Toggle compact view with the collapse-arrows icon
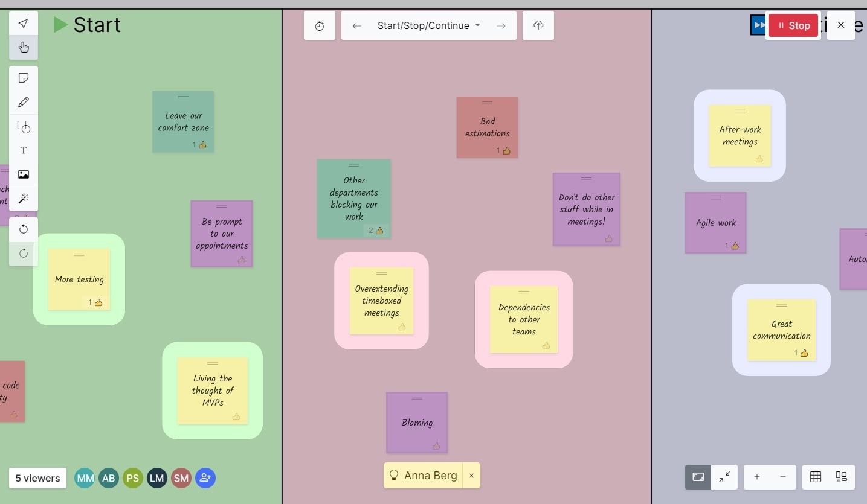Image resolution: width=867 pixels, height=504 pixels. tap(724, 477)
